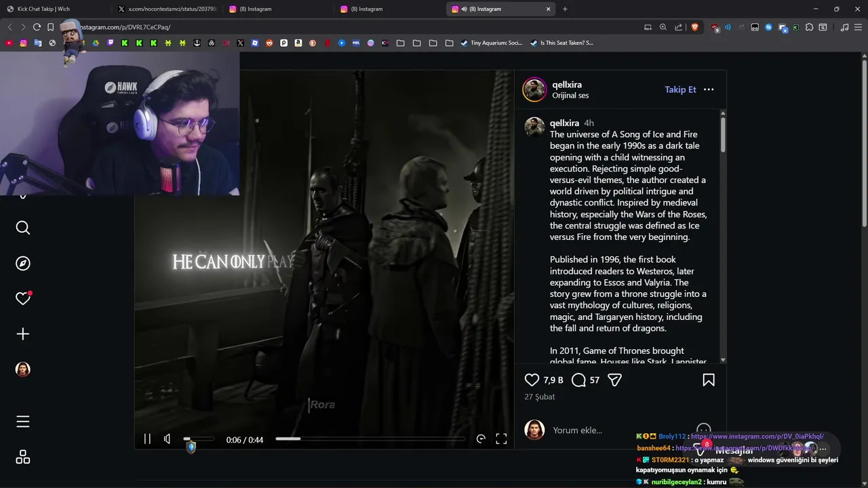
Task: Open the post's three-dot options menu
Action: coord(709,89)
